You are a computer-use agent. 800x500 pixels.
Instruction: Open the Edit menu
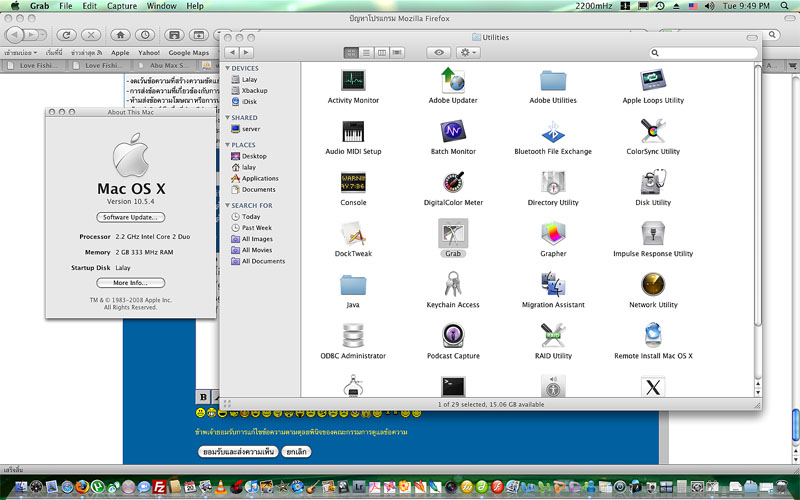tap(90, 6)
